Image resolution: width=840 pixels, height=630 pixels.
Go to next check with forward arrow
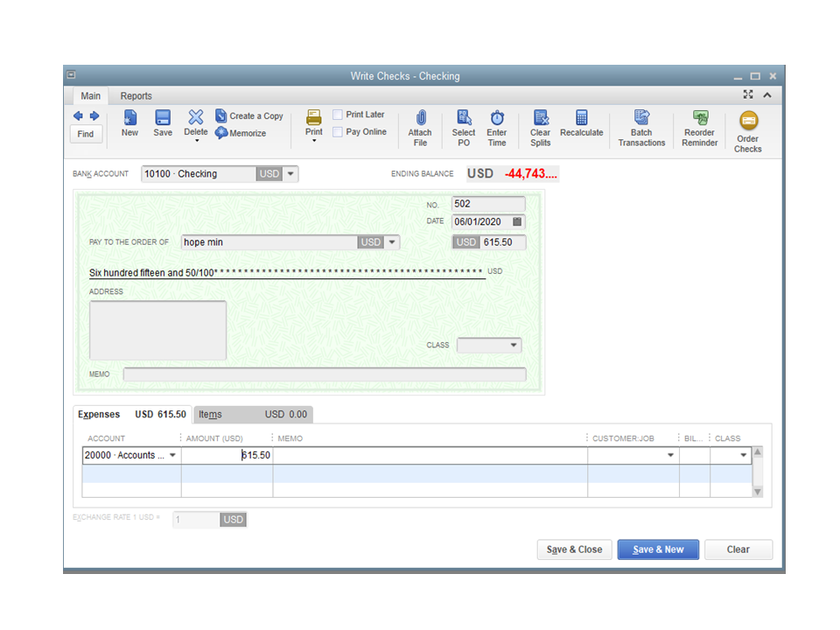coord(94,115)
